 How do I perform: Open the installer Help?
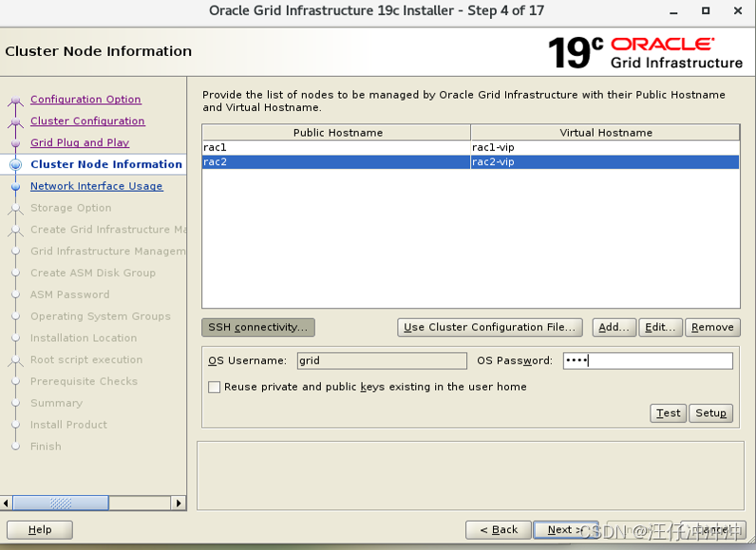click(40, 530)
